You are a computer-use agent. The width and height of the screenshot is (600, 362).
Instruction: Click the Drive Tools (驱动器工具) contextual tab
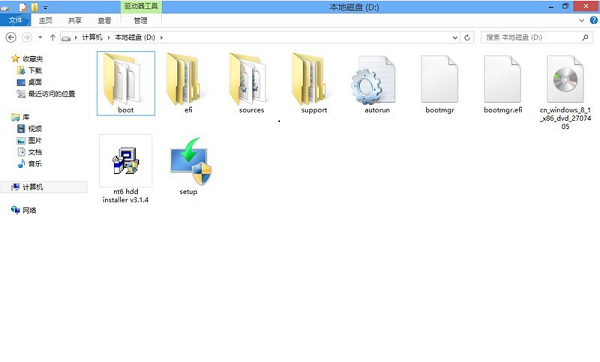[141, 7]
